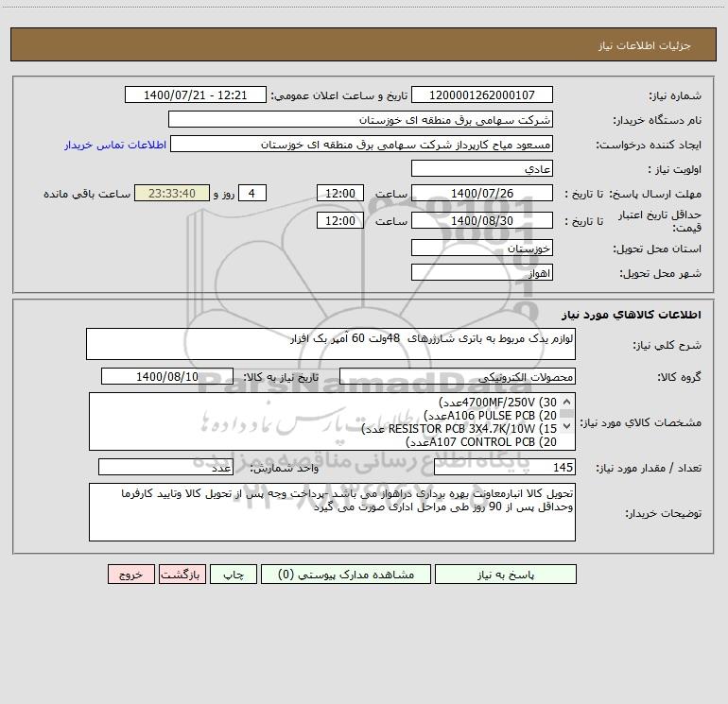Select list row 'A107 CONTROL PCB (20'
The width and height of the screenshot is (728, 704).
point(481,442)
